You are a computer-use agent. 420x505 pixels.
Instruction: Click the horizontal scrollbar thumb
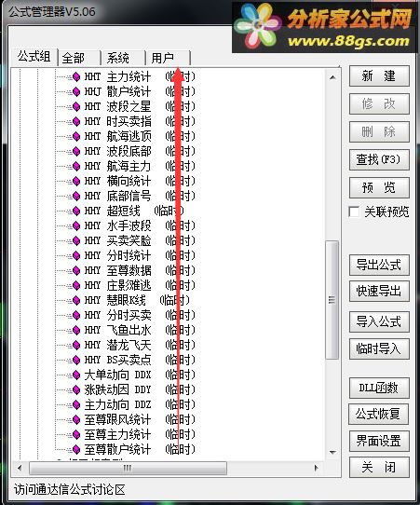coord(128,468)
